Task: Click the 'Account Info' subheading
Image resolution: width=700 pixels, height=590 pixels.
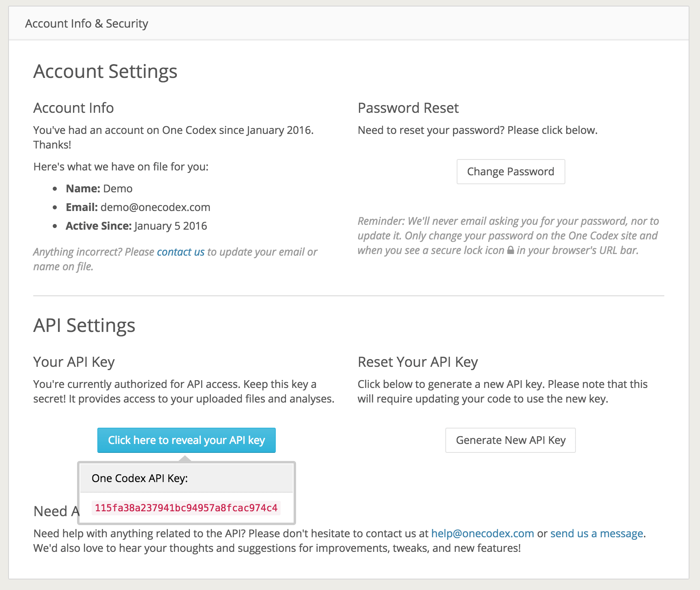Action: click(x=73, y=108)
